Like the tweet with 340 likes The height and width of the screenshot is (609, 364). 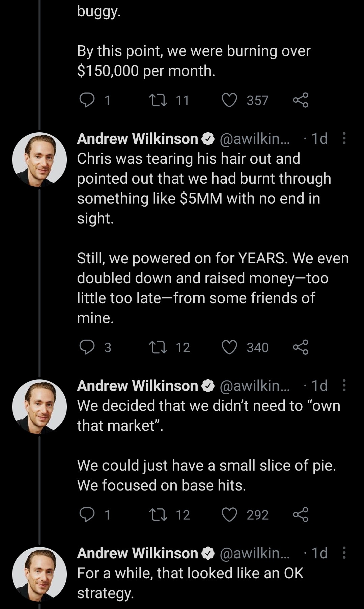[x=229, y=347]
